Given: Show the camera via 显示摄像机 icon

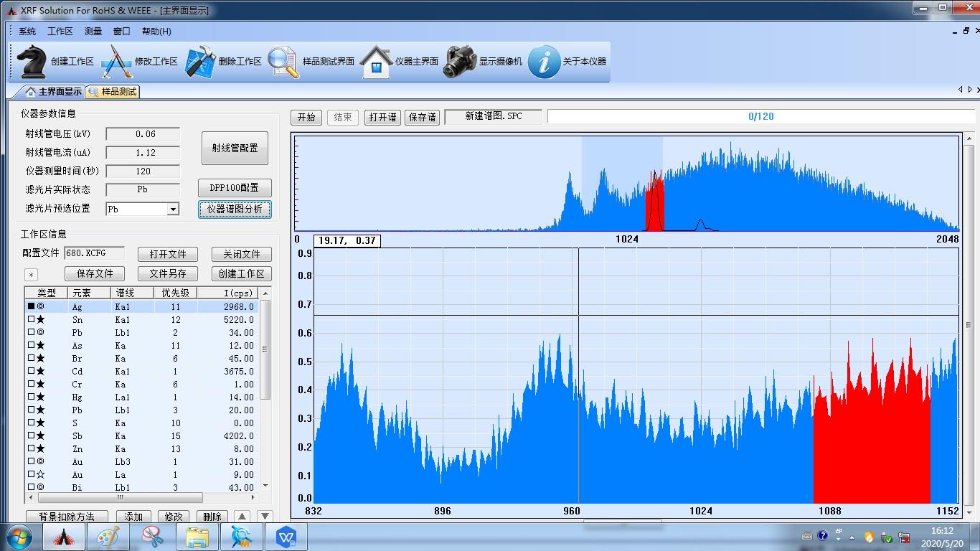Looking at the screenshot, I should click(x=460, y=62).
